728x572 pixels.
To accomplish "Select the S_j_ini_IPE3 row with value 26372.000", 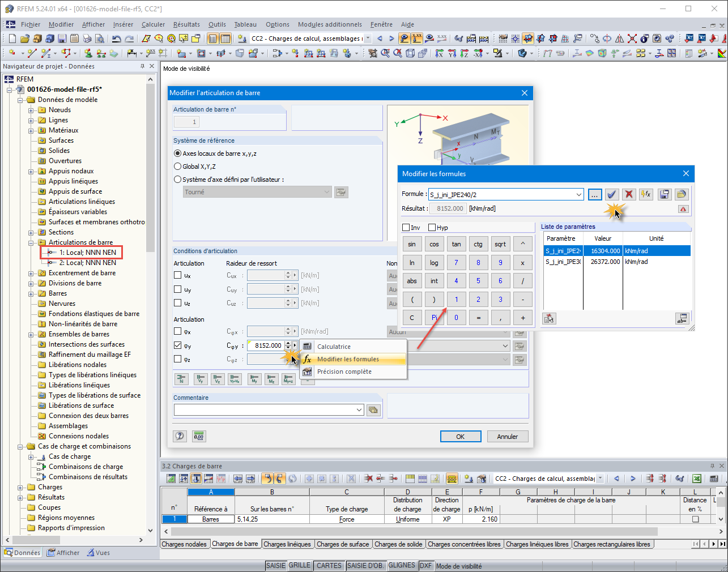I will coord(617,262).
